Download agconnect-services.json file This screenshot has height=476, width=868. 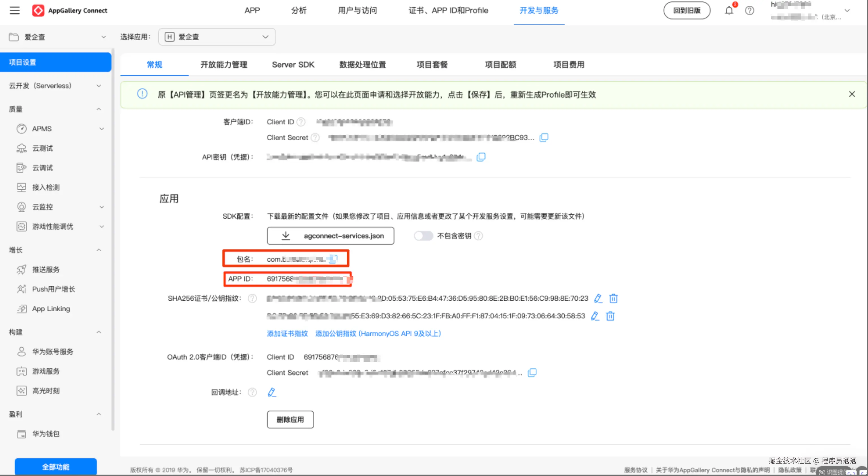pyautogui.click(x=330, y=236)
